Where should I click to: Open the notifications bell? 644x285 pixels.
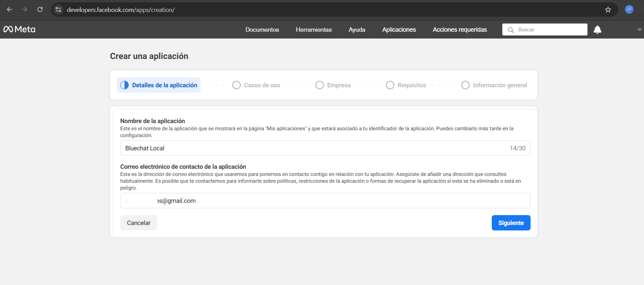pyautogui.click(x=597, y=30)
